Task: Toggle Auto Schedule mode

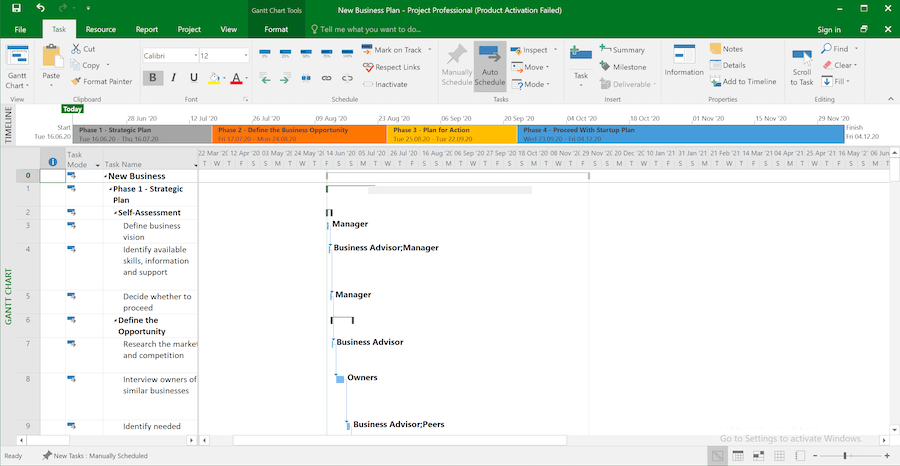Action: coord(490,66)
